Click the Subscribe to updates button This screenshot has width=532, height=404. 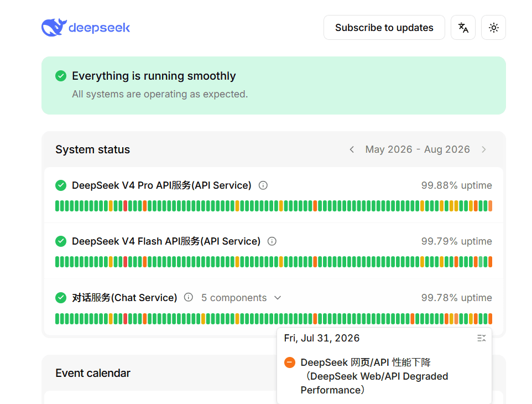384,28
